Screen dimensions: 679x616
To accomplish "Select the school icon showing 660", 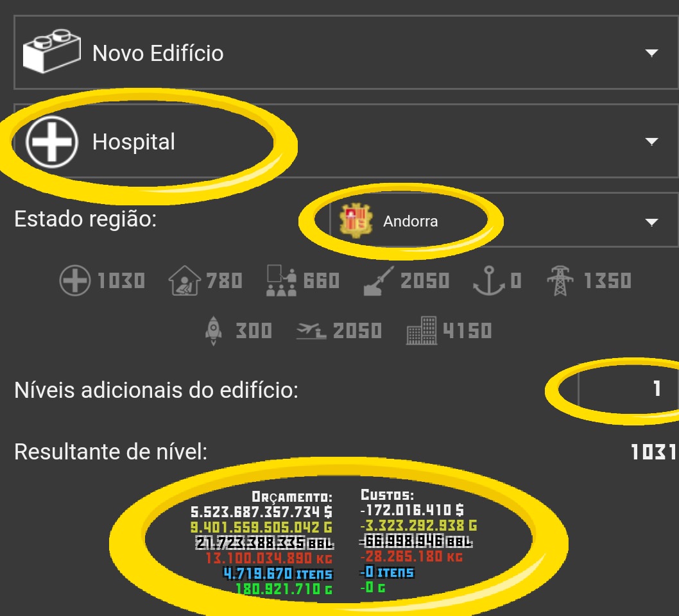I will (x=282, y=280).
